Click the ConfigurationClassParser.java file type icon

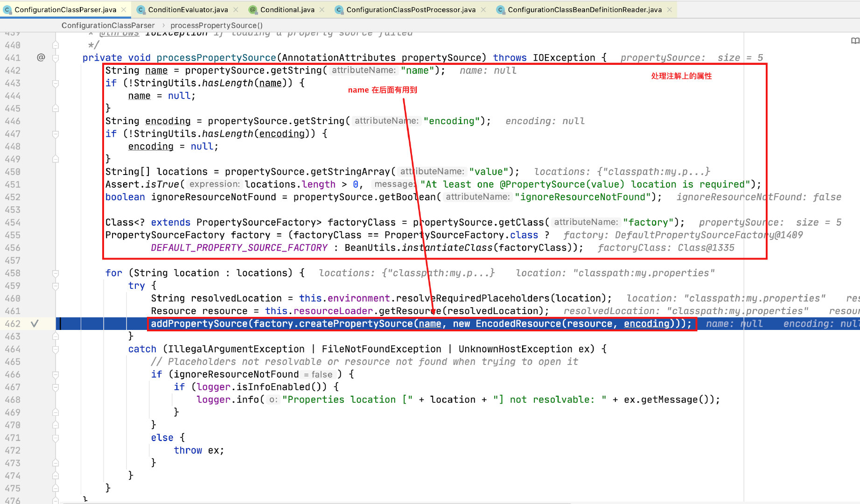point(7,10)
